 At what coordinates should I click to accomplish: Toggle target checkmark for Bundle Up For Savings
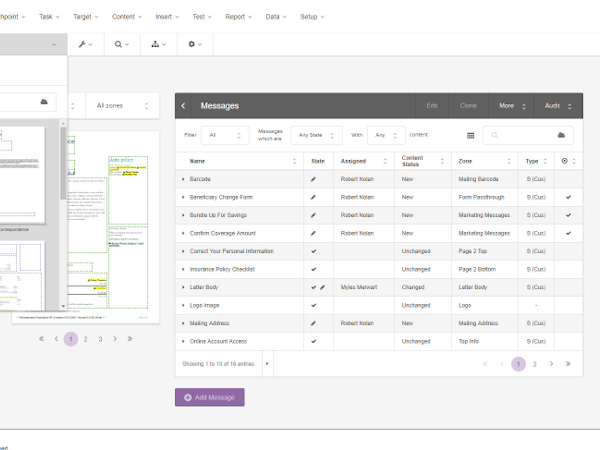click(569, 215)
